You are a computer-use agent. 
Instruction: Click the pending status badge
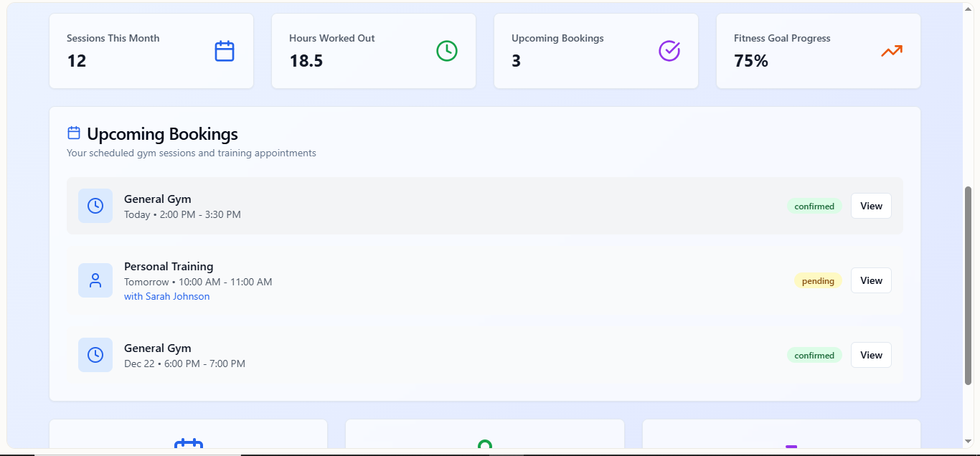[818, 281]
